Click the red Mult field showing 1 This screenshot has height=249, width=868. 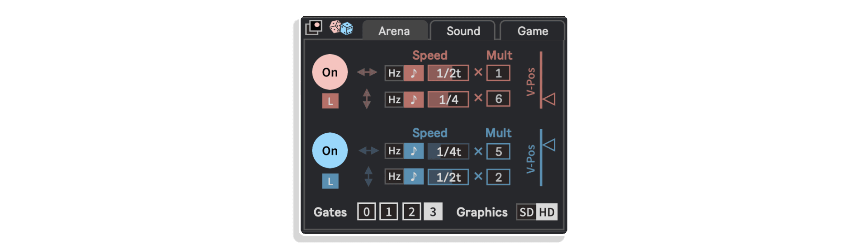point(498,73)
